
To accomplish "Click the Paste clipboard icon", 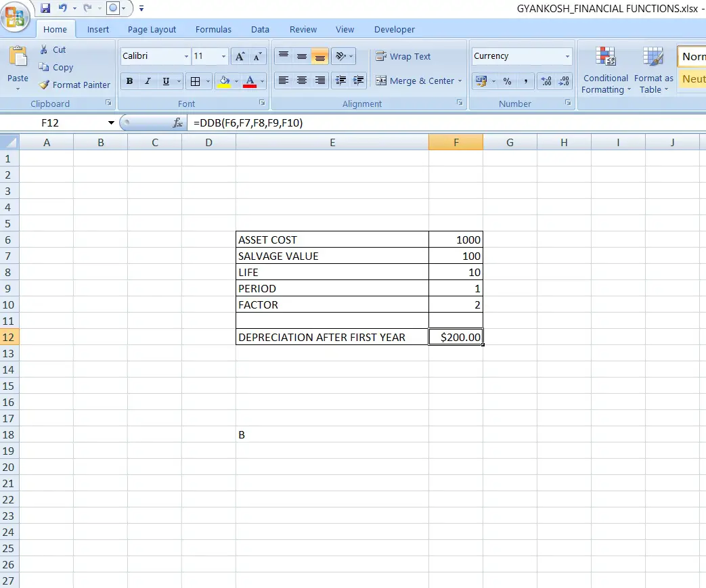I will tap(18, 58).
